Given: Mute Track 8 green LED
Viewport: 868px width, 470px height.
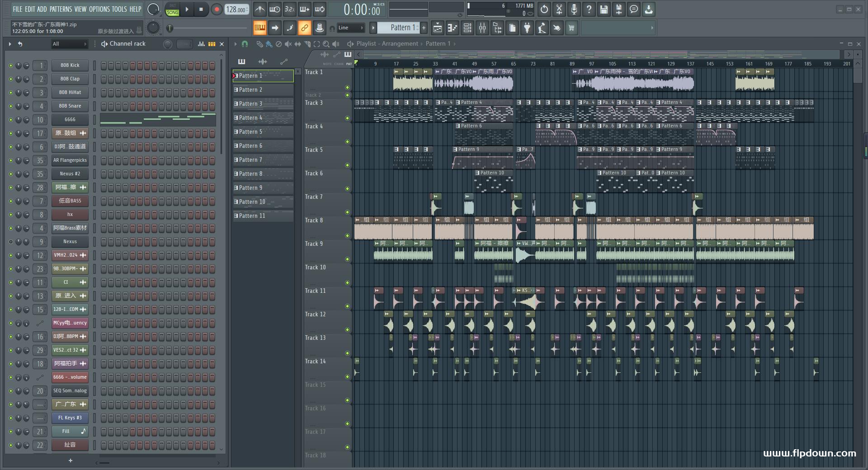Looking at the screenshot, I should click(x=347, y=236).
